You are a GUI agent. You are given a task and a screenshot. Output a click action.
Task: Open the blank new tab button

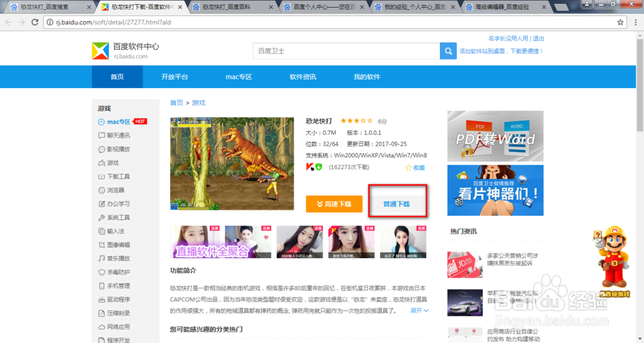click(x=561, y=7)
